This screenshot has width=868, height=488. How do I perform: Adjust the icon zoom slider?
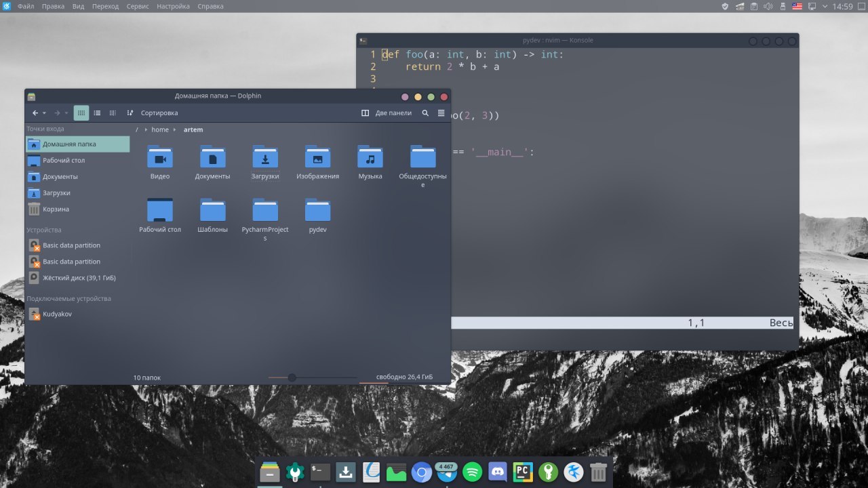pos(292,378)
